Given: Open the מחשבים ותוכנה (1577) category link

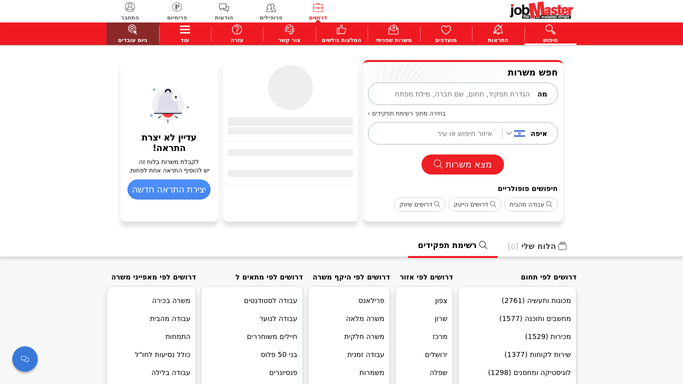Looking at the screenshot, I should (x=534, y=319).
